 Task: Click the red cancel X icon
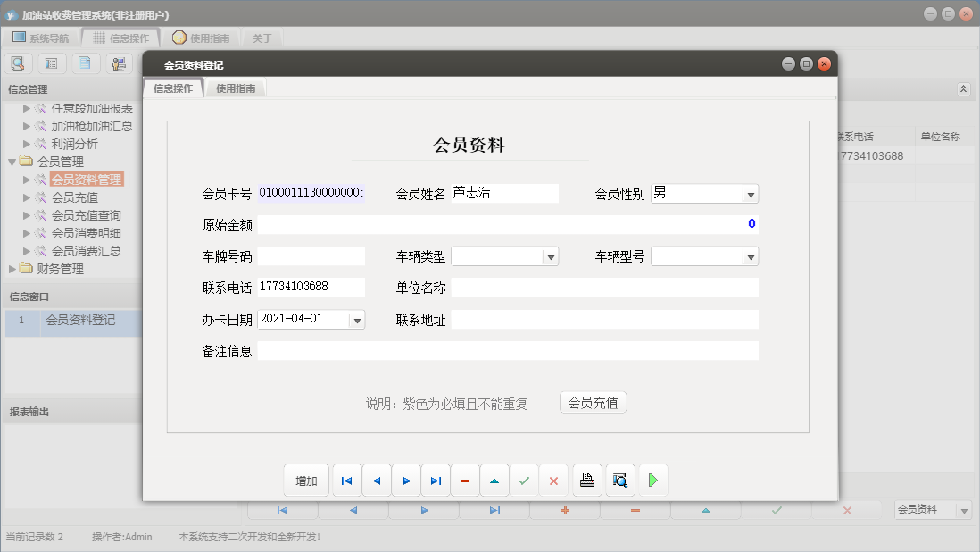[553, 480]
